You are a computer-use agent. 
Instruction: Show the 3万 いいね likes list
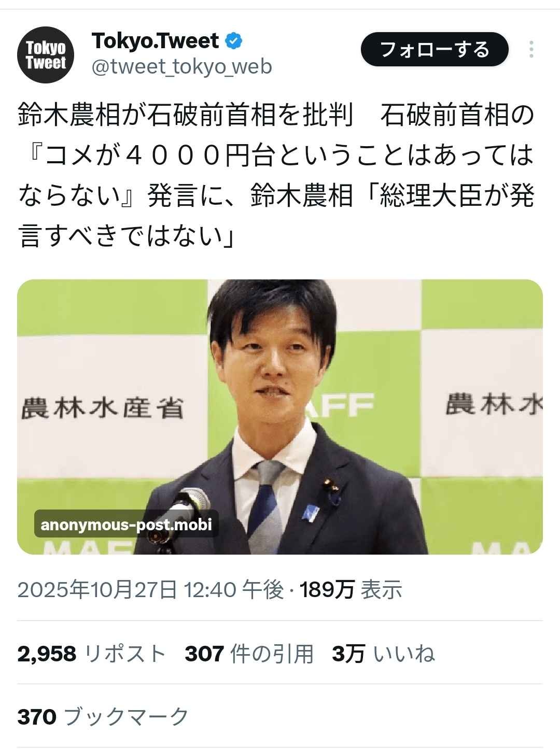pyautogui.click(x=383, y=654)
